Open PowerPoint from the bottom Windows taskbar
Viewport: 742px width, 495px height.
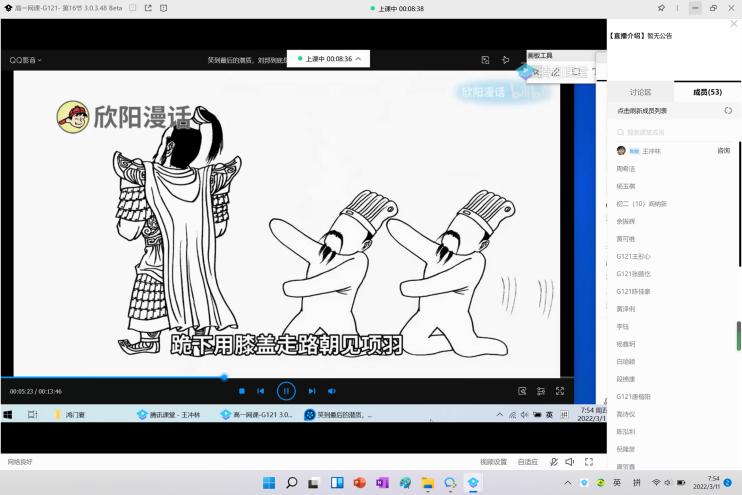[x=359, y=483]
